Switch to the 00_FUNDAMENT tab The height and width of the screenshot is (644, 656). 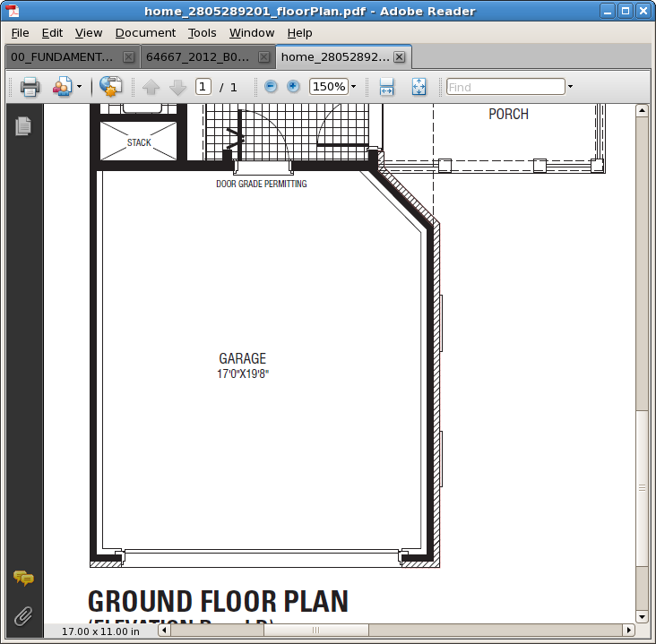coord(63,57)
